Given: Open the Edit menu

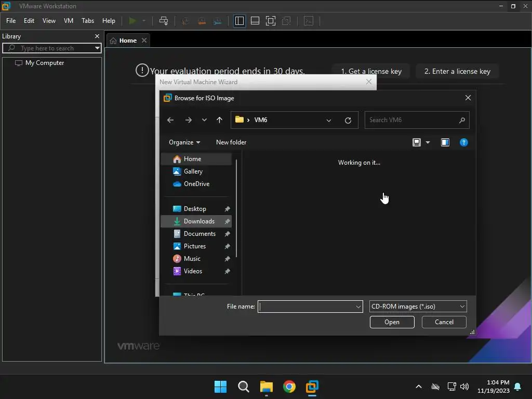Looking at the screenshot, I should pyautogui.click(x=29, y=21).
